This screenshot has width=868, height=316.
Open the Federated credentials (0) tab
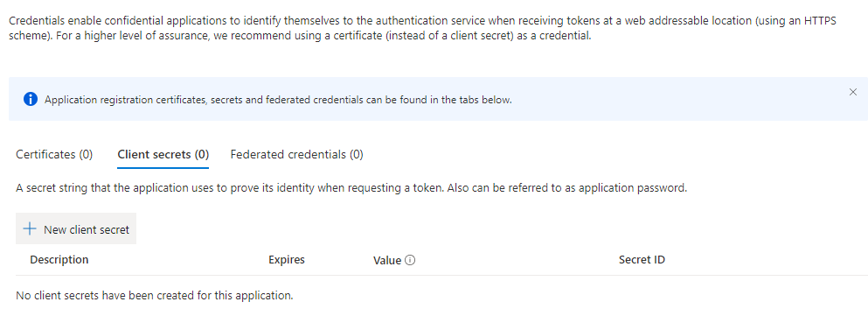pyautogui.click(x=296, y=155)
